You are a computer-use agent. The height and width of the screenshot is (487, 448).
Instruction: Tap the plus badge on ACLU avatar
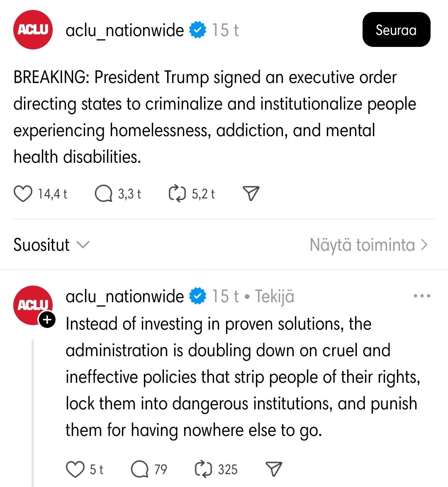click(47, 320)
